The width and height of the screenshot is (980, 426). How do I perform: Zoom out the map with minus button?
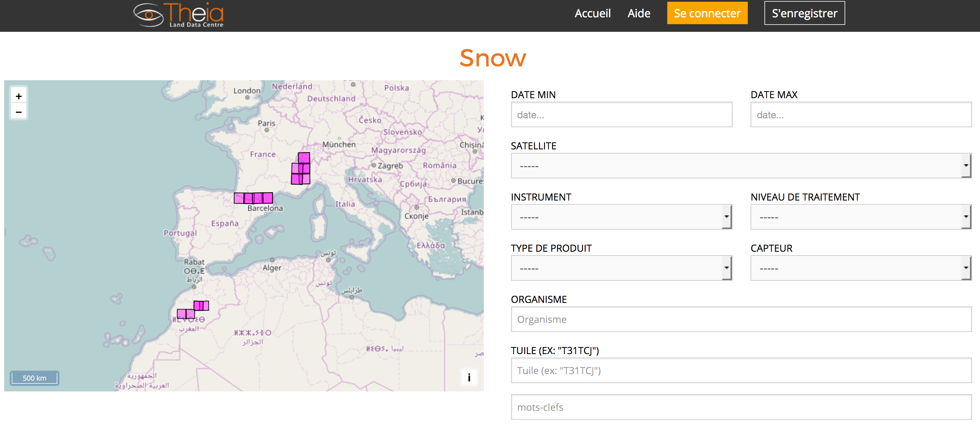click(19, 112)
